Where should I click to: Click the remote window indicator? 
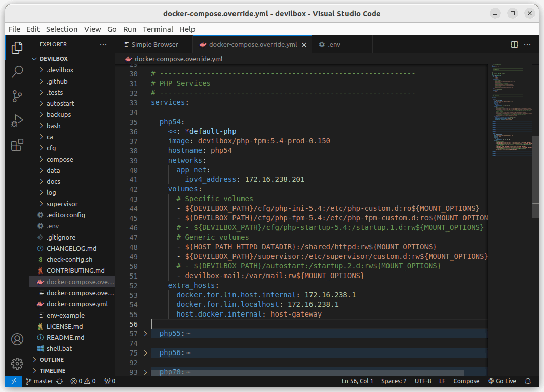tap(14, 381)
